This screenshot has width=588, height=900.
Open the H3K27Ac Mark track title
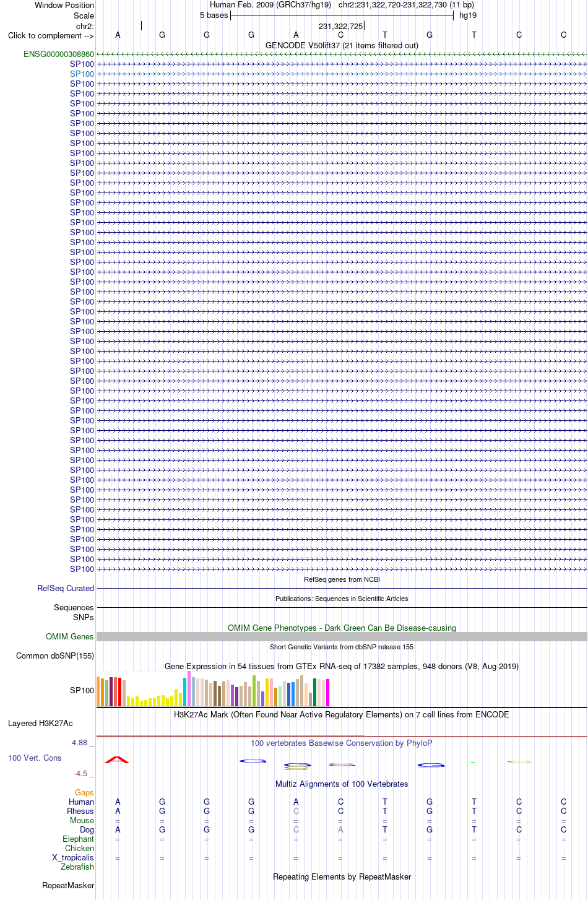coord(342,715)
